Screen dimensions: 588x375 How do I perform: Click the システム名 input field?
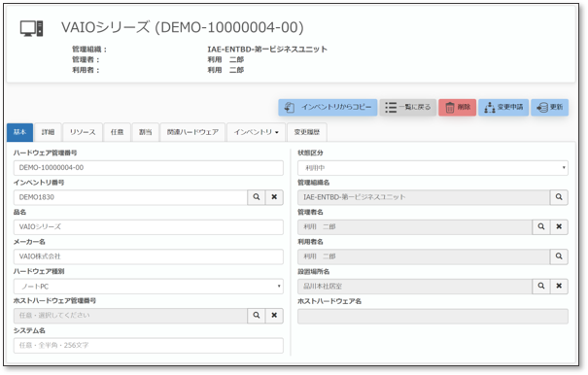coord(149,346)
